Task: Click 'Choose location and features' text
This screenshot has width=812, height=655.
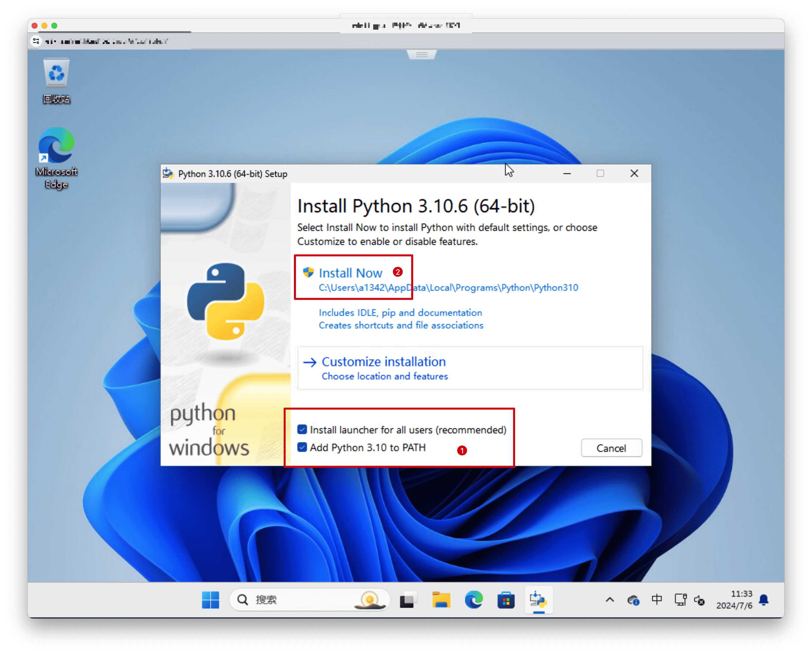Action: tap(385, 376)
